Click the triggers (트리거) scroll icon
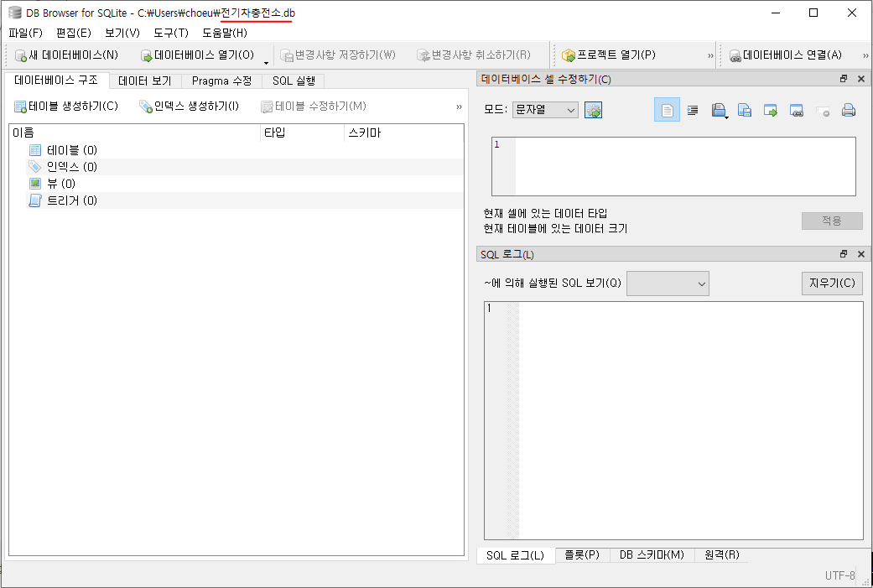 (x=35, y=200)
